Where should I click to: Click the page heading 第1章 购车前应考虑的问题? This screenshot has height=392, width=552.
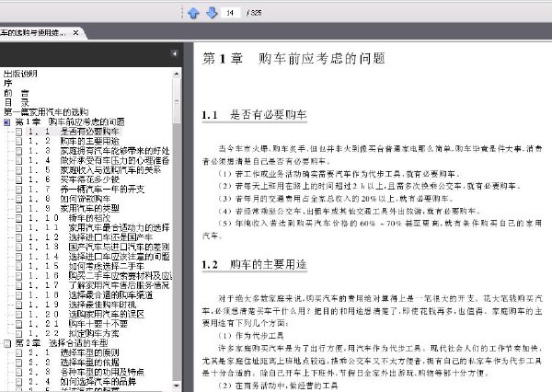[293, 59]
